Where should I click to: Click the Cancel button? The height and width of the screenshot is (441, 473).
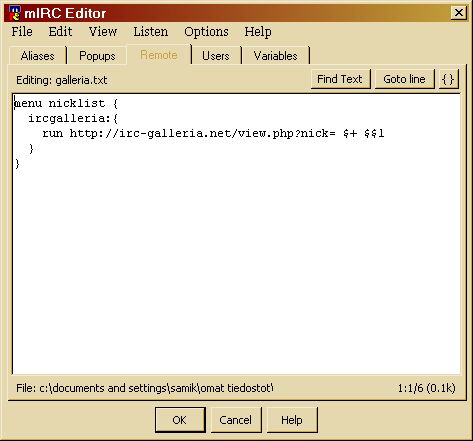236,420
